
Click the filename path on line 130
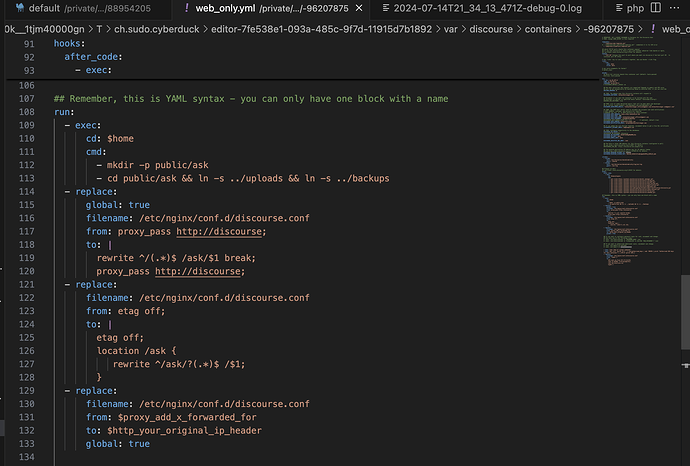coord(224,404)
